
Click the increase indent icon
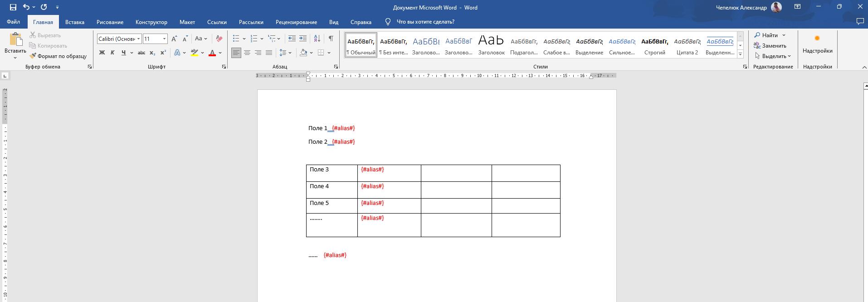click(303, 39)
